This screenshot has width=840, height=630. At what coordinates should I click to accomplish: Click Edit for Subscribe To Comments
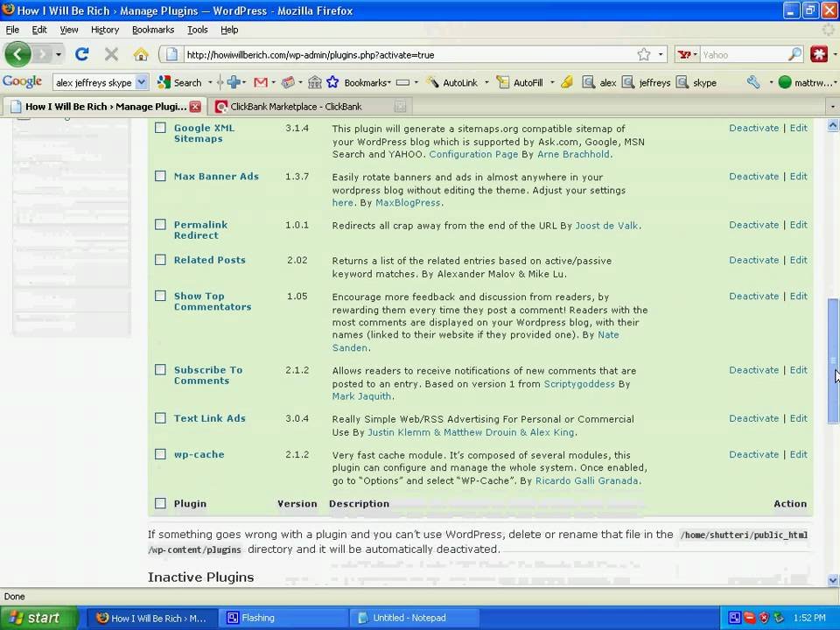point(798,370)
